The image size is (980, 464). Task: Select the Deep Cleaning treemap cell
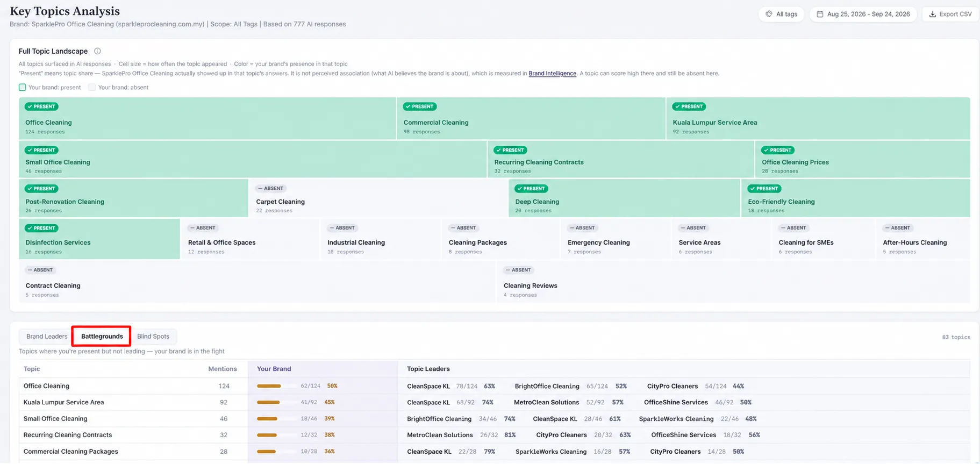(624, 198)
